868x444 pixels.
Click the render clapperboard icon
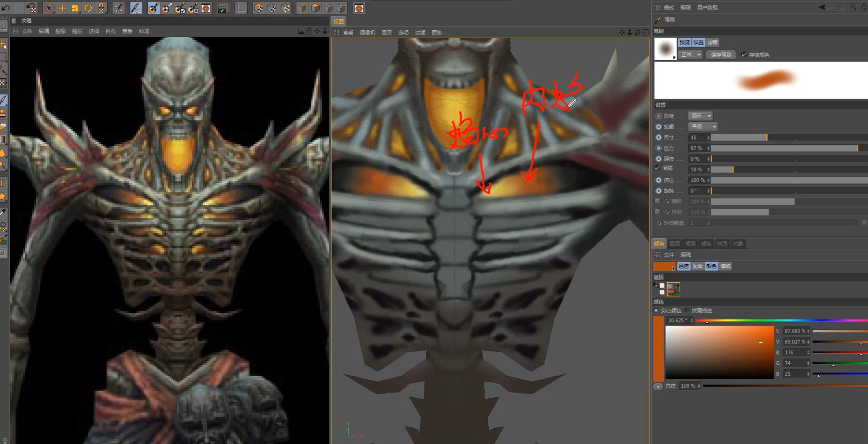tap(223, 8)
